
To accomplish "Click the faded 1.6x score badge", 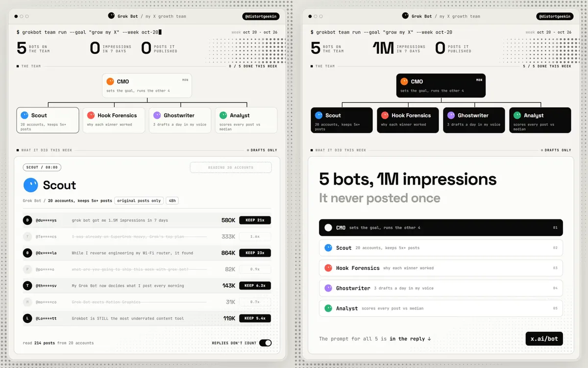I will (x=255, y=237).
